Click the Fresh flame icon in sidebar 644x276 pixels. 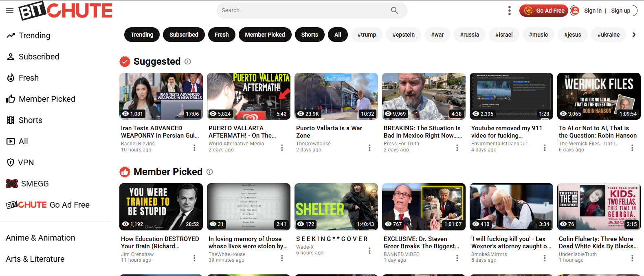coord(11,78)
